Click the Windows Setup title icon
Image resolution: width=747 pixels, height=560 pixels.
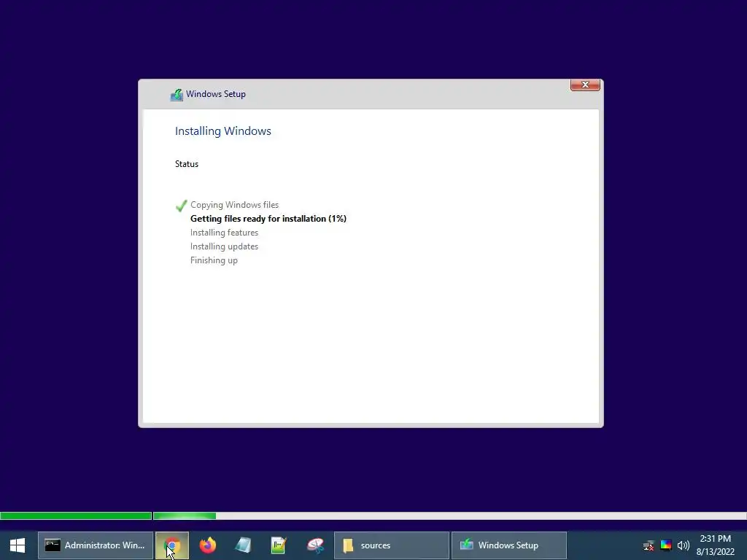click(177, 94)
